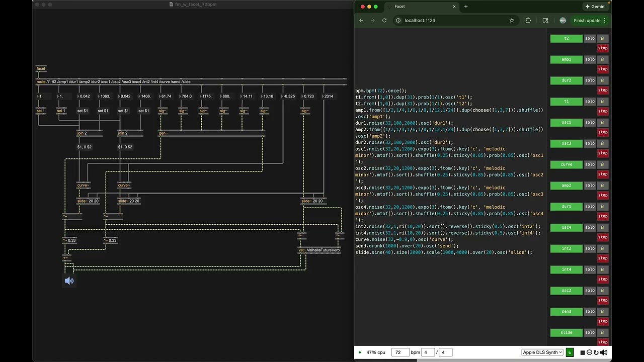Image resolution: width=644 pixels, height=362 pixels.
Task: Open the Gemini button in Chrome
Action: tap(595, 7)
